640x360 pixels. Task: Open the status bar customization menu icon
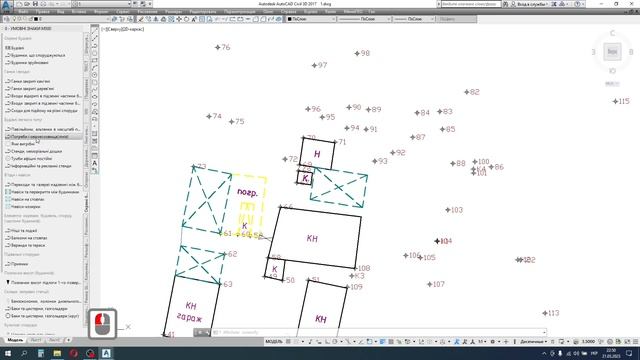click(x=635, y=341)
